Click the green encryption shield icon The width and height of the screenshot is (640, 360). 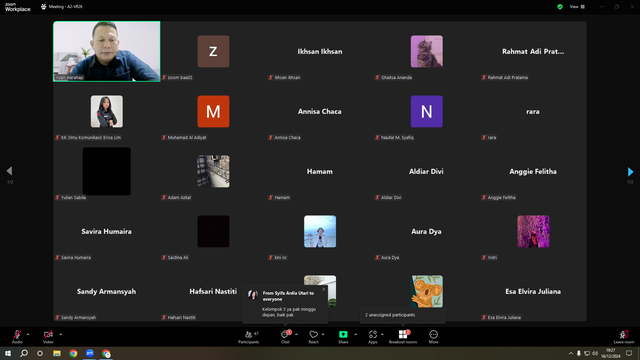click(x=560, y=7)
